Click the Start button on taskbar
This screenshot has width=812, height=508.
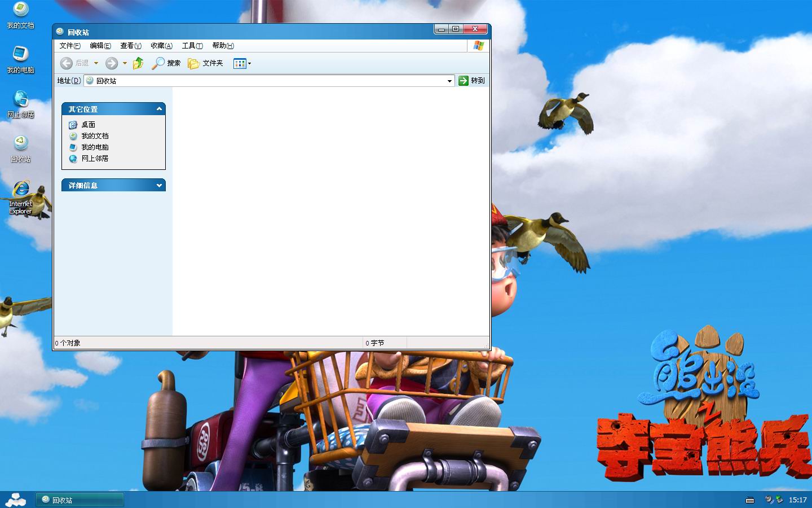point(16,500)
